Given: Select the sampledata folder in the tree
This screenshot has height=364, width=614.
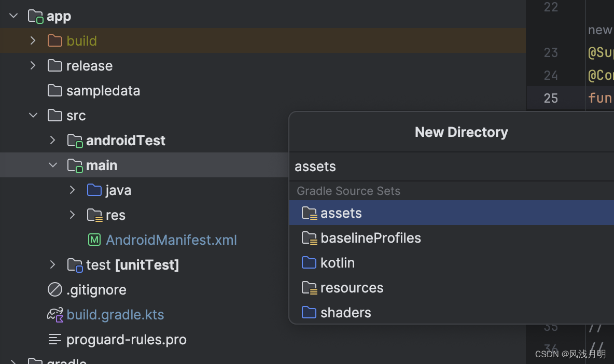Looking at the screenshot, I should 103,90.
